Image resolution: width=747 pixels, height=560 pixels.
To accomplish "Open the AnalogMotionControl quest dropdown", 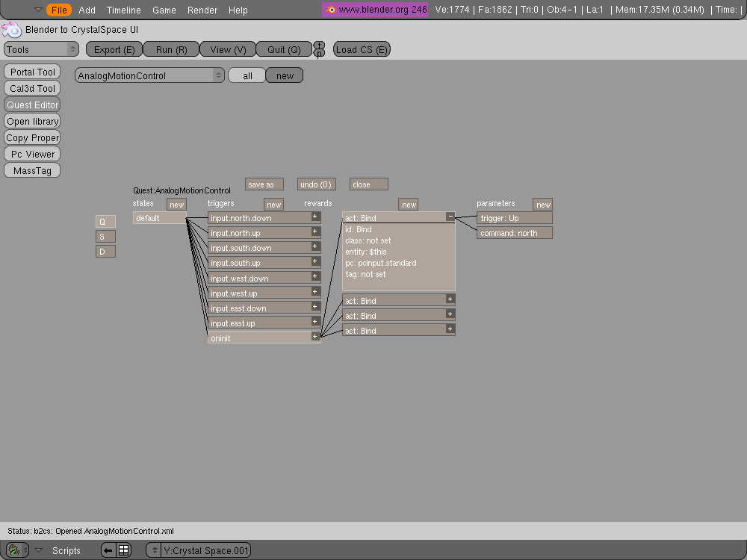I will point(149,75).
